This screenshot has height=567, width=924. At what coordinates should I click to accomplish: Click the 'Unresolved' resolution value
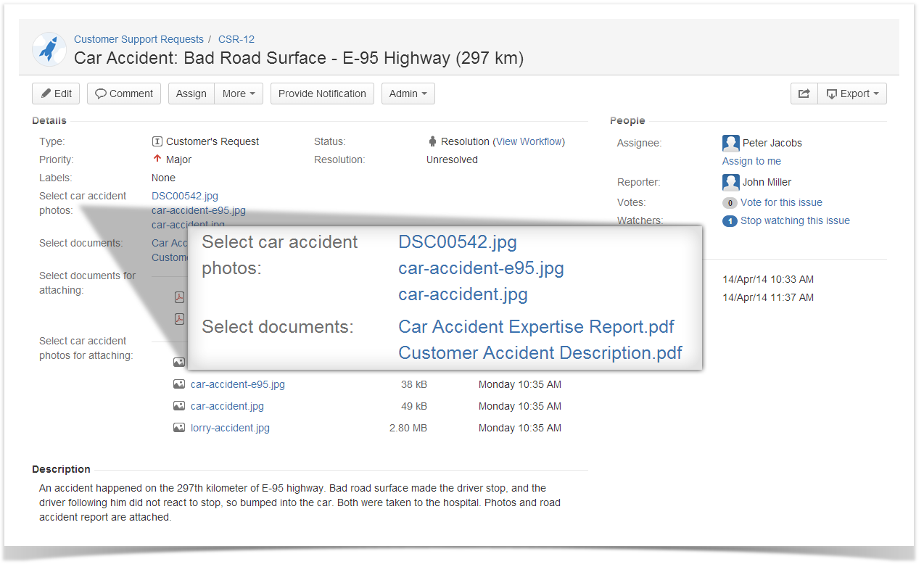click(452, 160)
